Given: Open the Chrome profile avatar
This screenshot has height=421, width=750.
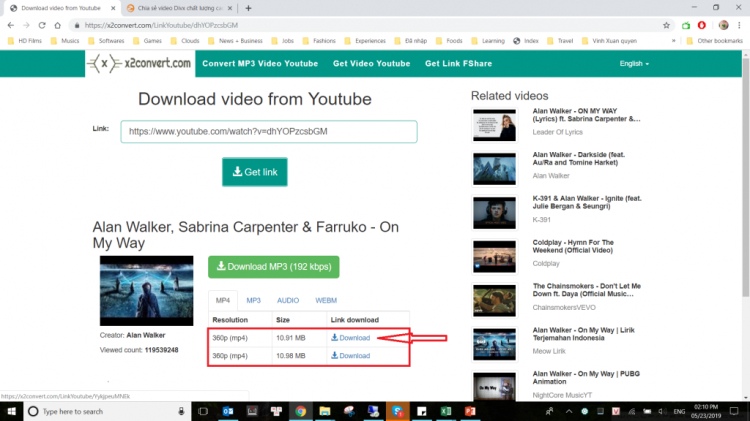Looking at the screenshot, I should click(724, 25).
